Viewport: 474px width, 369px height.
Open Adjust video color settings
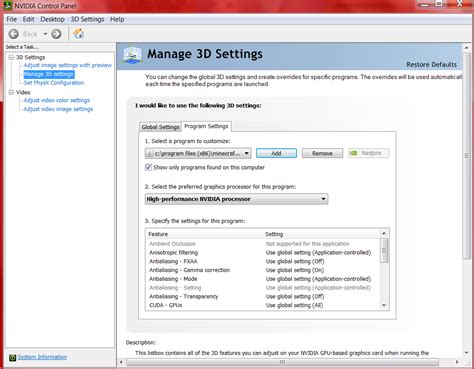tap(57, 100)
